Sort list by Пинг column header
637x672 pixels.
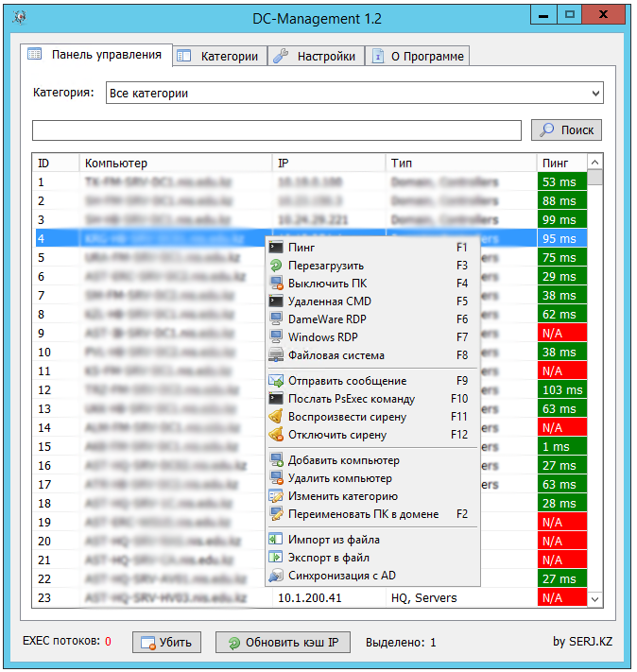561,164
